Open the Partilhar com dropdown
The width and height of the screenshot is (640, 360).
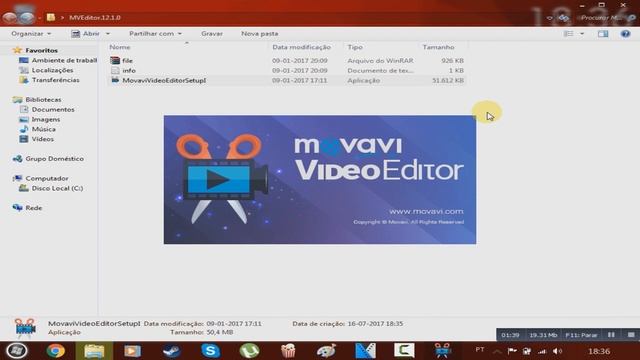[156, 33]
